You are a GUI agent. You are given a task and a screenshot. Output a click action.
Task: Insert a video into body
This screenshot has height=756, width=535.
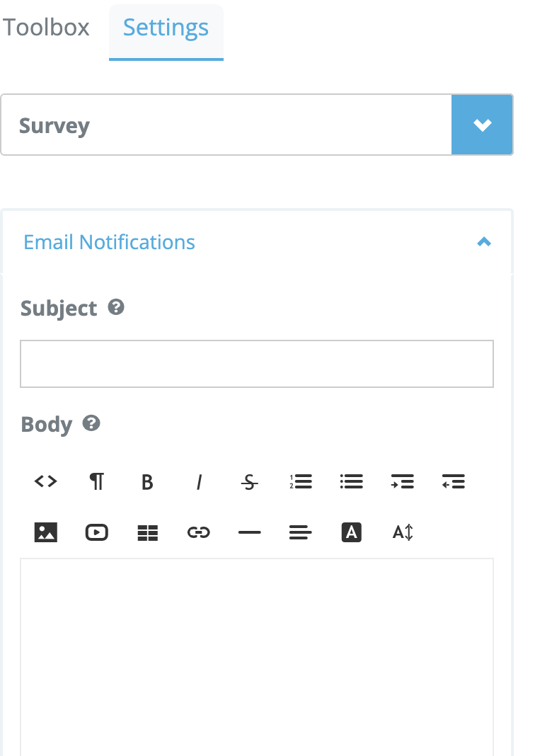tap(97, 532)
